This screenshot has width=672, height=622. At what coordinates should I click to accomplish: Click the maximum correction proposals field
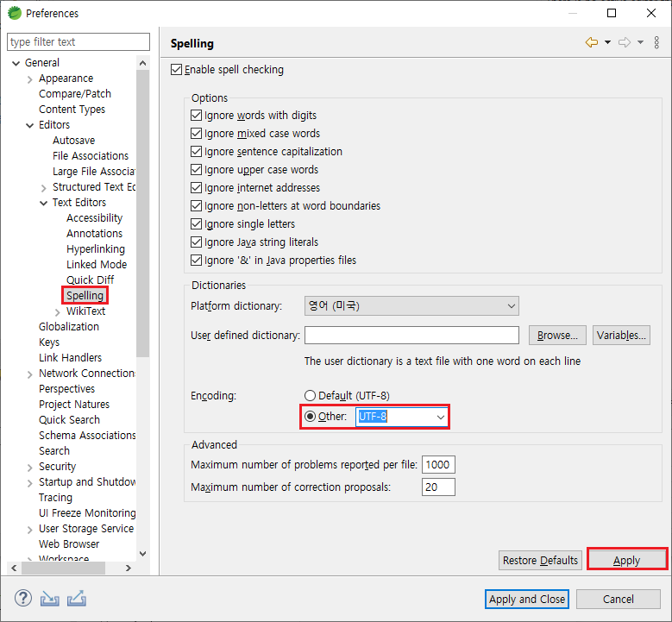438,487
